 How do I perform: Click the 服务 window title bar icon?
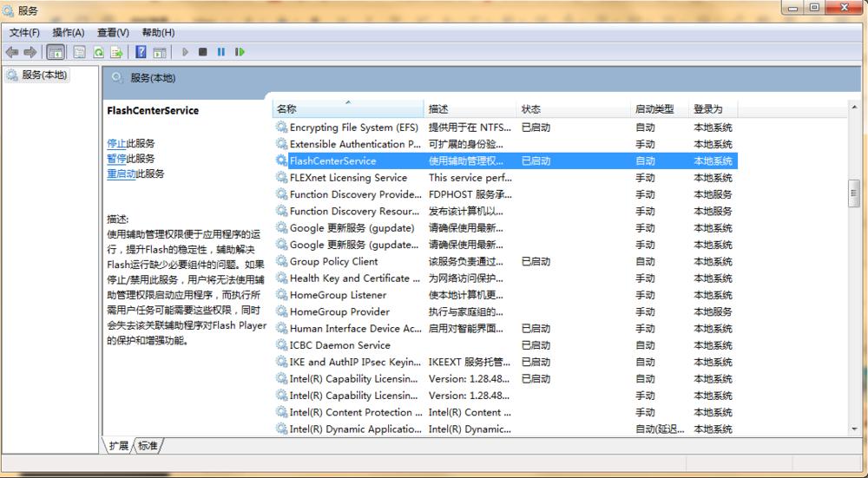pyautogui.click(x=9, y=10)
